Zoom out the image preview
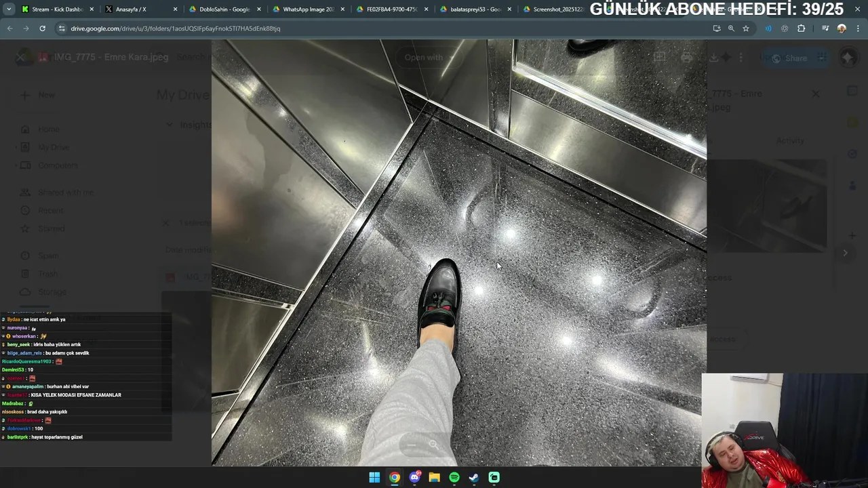Viewport: 868px width, 488px height. pos(412,445)
